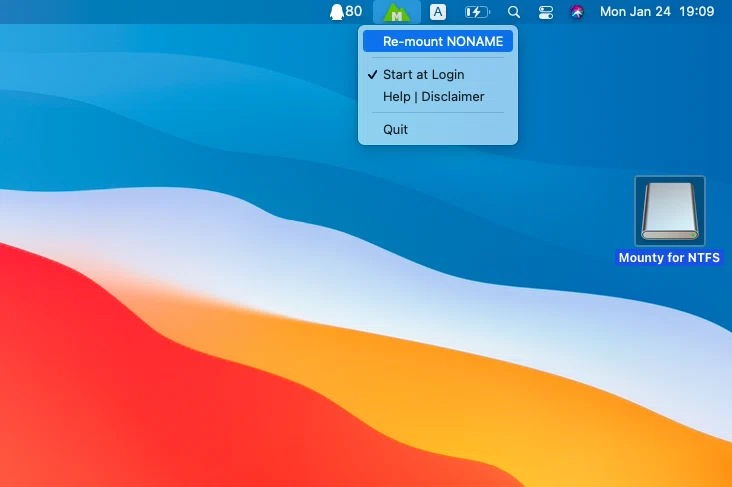Open Help | Disclaimer menu entry
The image size is (732, 487).
point(438,97)
